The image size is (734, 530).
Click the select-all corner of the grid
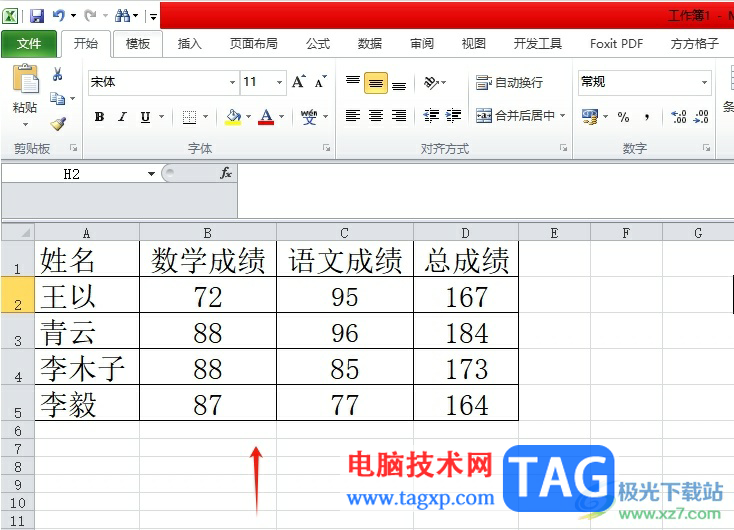pyautogui.click(x=18, y=232)
